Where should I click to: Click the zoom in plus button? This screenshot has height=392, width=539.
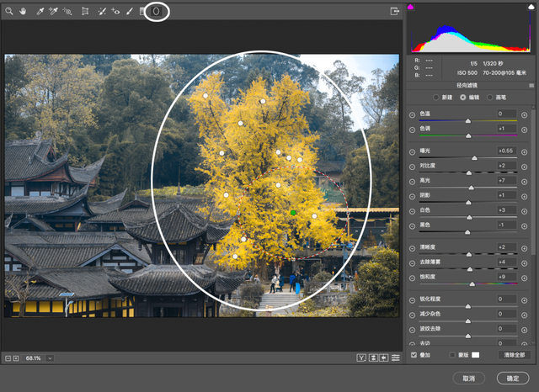point(16,358)
